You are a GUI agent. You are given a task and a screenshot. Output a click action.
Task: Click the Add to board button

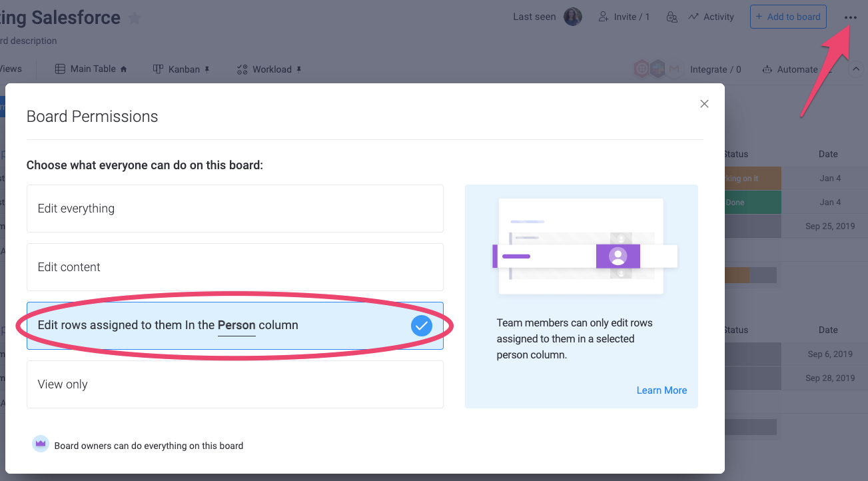pos(787,17)
